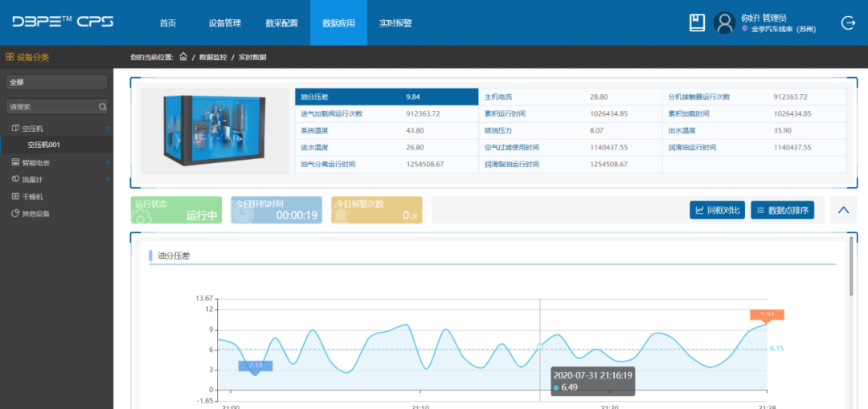Click the administrator avatar icon
Viewport: 868px width, 409px height.
pos(724,22)
